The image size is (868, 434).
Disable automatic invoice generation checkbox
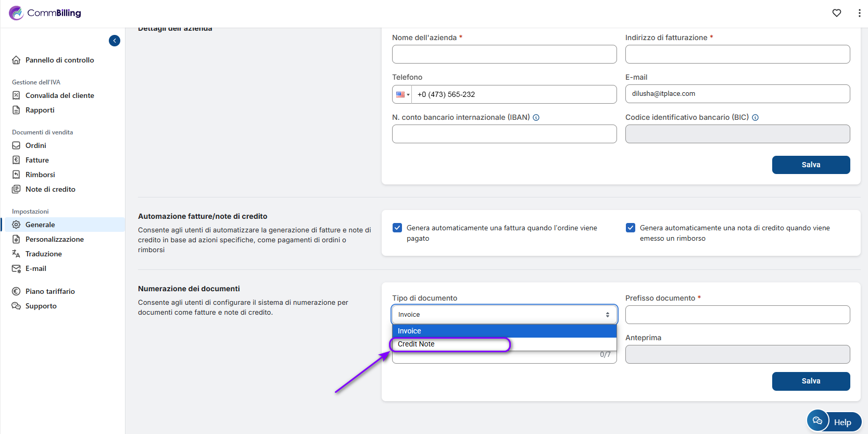[397, 228]
